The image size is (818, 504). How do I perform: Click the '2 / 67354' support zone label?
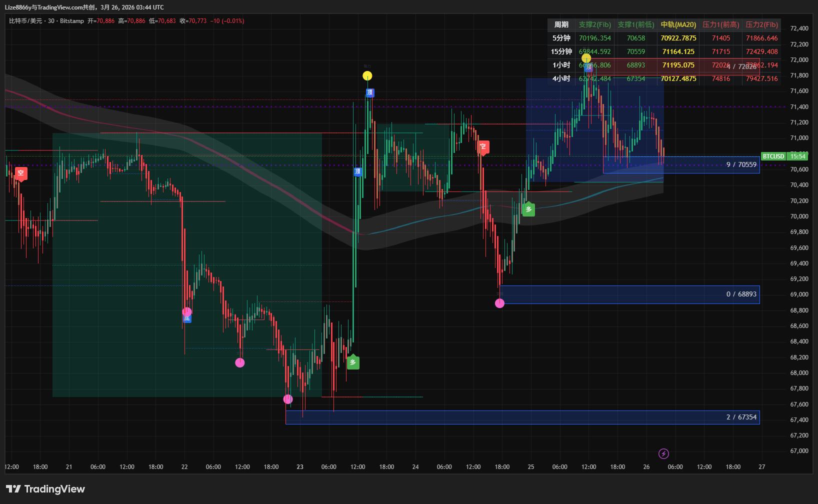pos(741,417)
